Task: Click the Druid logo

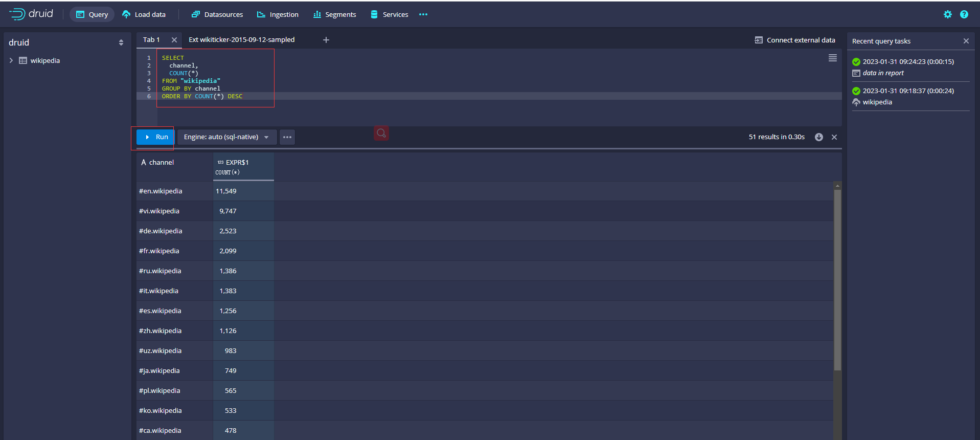Action: 31,14
